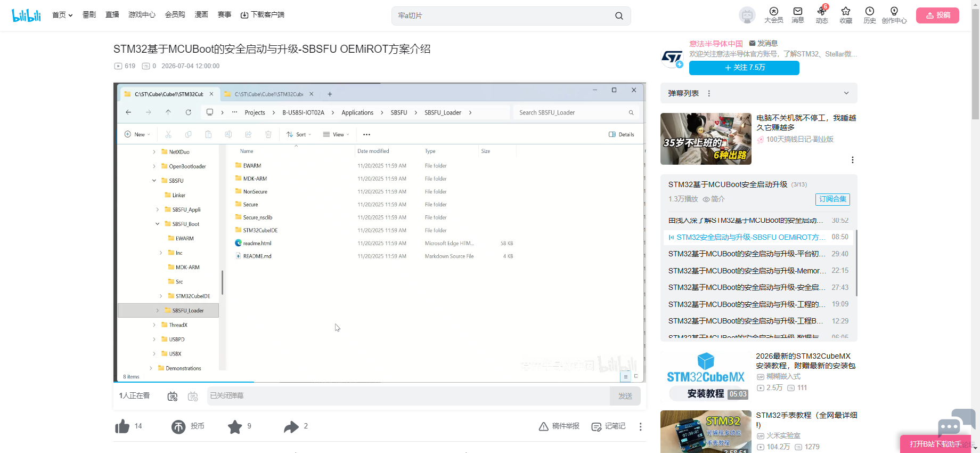Image resolution: width=980 pixels, height=453 pixels.
Task: Focus the top search input field
Action: pos(503,16)
